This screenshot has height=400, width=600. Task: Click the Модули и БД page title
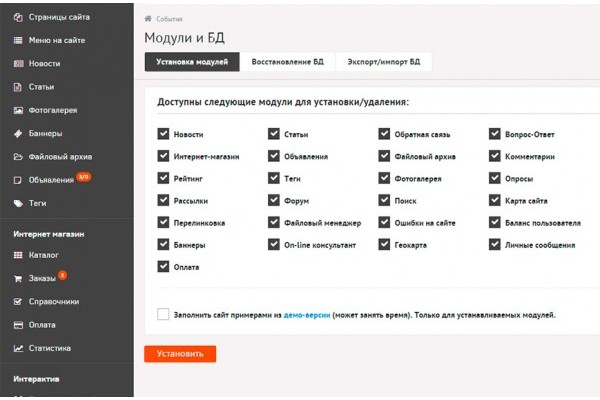coord(184,38)
